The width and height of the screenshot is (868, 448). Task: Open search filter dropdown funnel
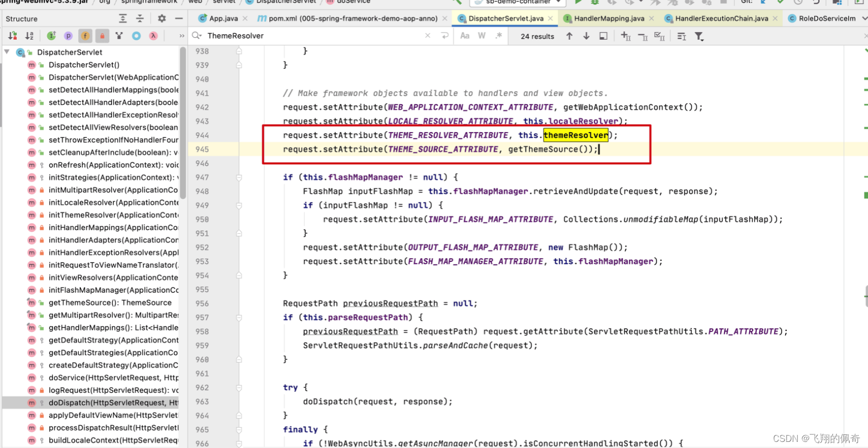coord(699,37)
